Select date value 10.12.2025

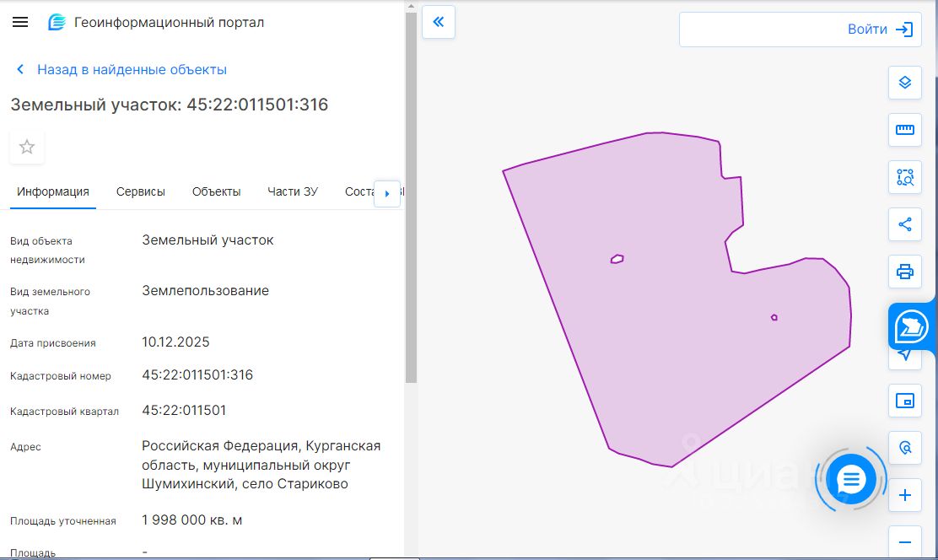175,342
